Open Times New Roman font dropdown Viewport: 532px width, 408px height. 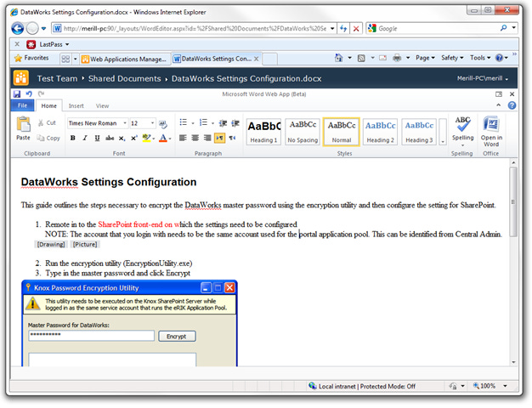(125, 123)
